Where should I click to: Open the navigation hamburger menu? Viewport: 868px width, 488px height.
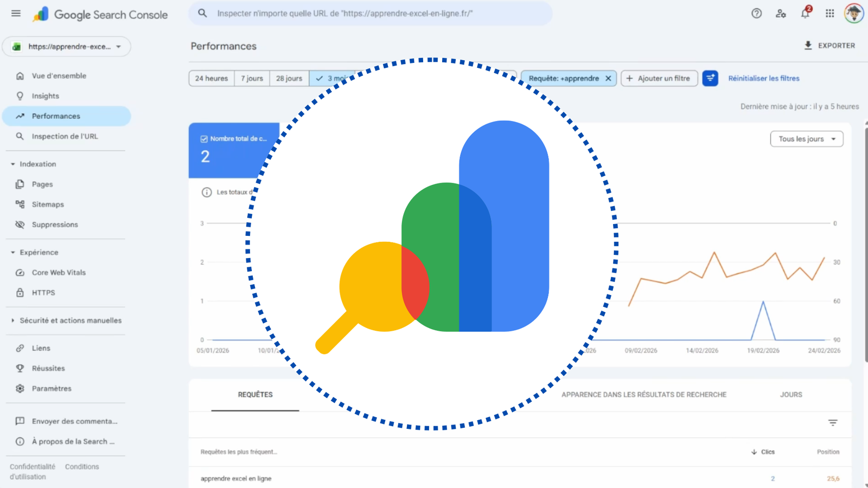(x=15, y=14)
